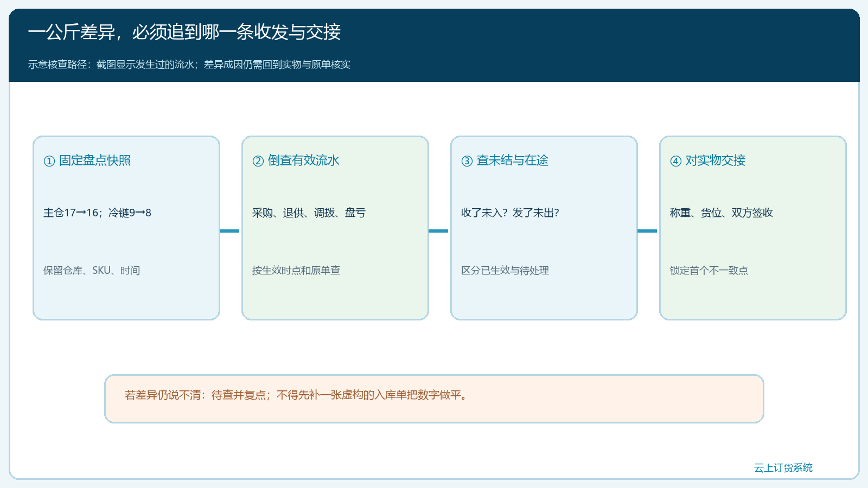Click the note 按生效时点和原单查
Viewport: 868px width, 488px height.
tap(296, 270)
